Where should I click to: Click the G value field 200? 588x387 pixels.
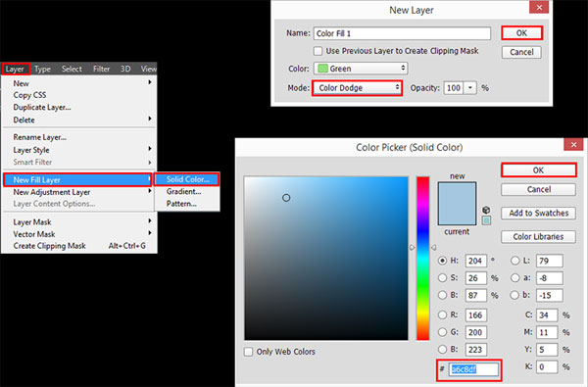(476, 332)
